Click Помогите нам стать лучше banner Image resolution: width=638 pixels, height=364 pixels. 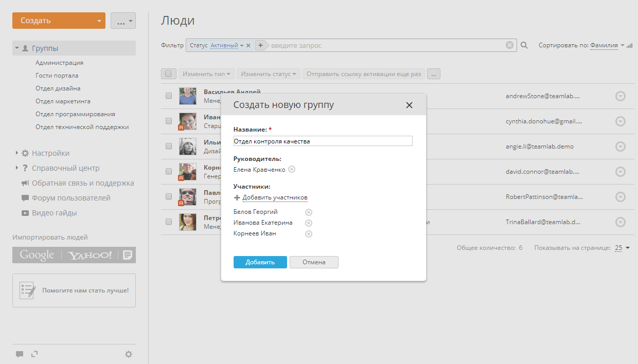(x=74, y=290)
